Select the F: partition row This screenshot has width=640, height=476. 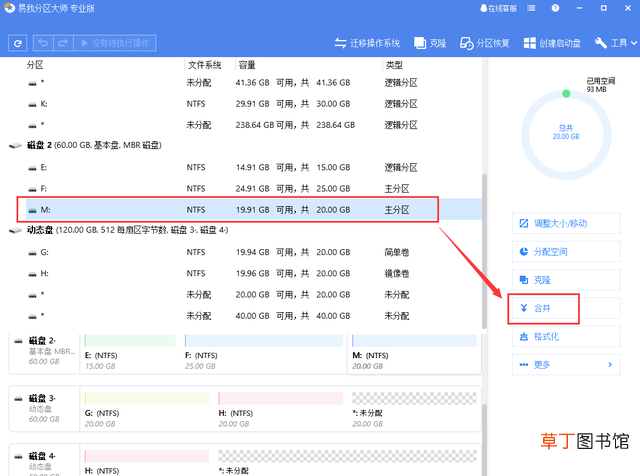[253, 189]
